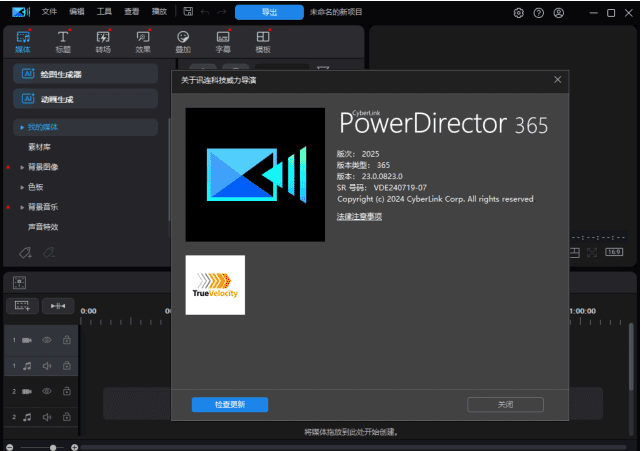Toggle visibility eye of video track 2

47,391
